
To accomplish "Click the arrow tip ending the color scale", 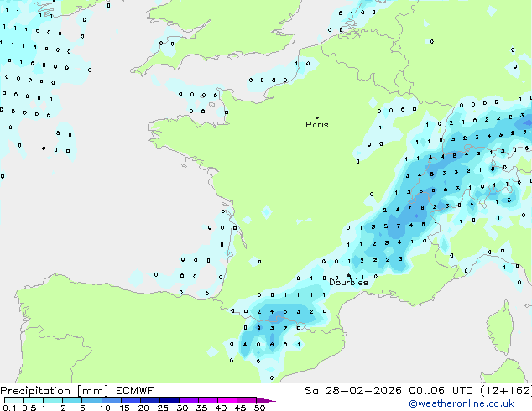I will [x=266, y=400].
